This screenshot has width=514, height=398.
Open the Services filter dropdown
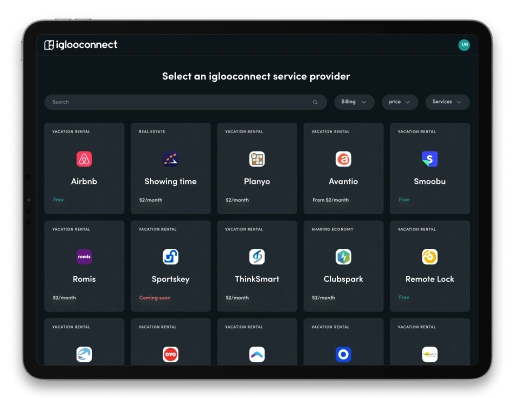coord(447,102)
